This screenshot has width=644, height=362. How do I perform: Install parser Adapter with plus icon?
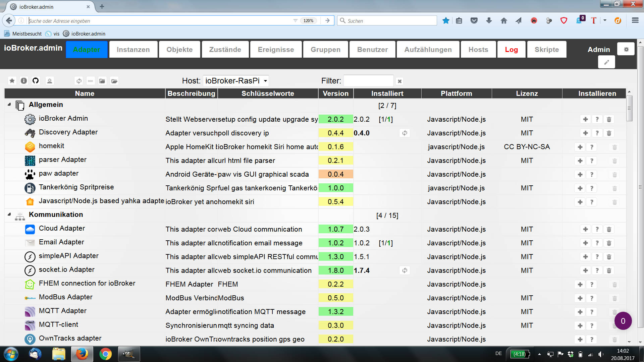click(x=580, y=161)
